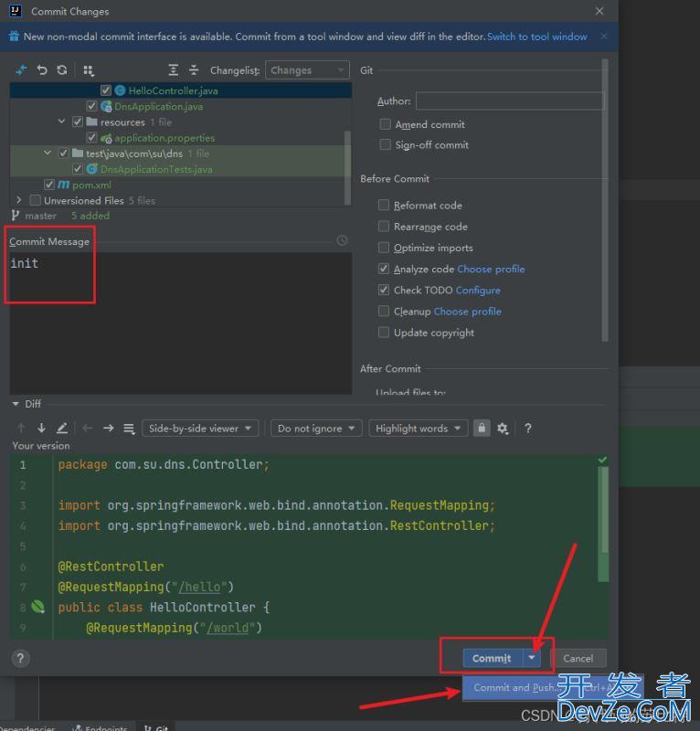
Task: Click Configure link next to Check TODO
Action: click(x=478, y=290)
